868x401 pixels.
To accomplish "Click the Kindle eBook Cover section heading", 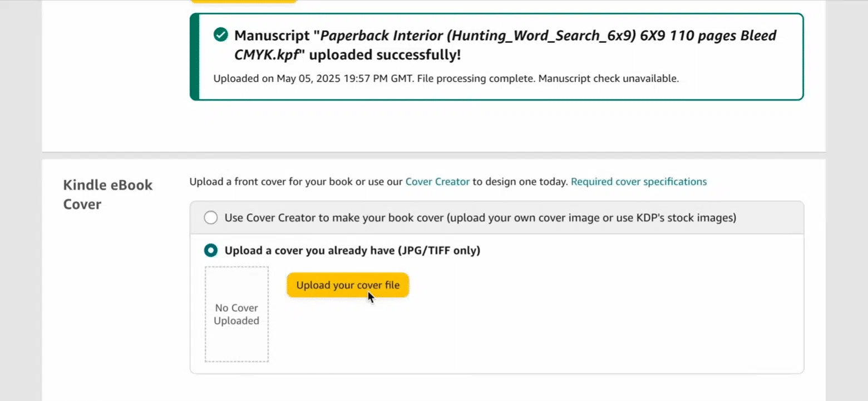I will point(107,194).
